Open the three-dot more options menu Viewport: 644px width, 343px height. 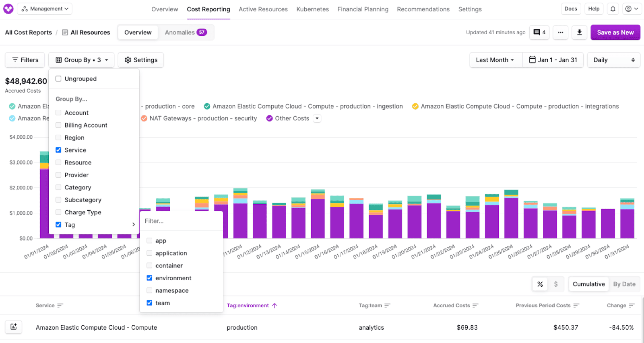coord(561,33)
